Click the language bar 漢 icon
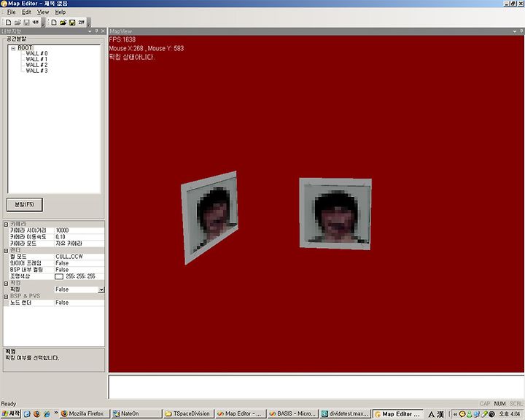Screen dimensions: 525x420 [440, 414]
